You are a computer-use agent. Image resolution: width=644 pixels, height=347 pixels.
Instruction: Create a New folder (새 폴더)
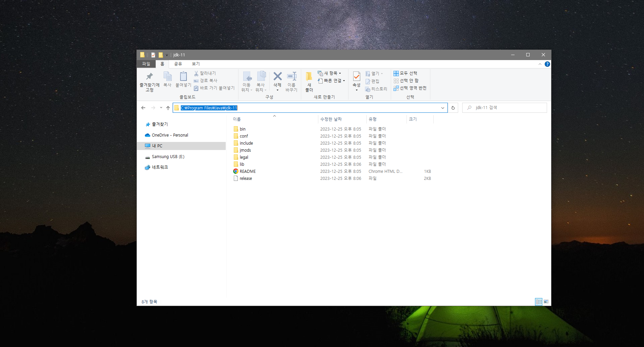coord(309,82)
